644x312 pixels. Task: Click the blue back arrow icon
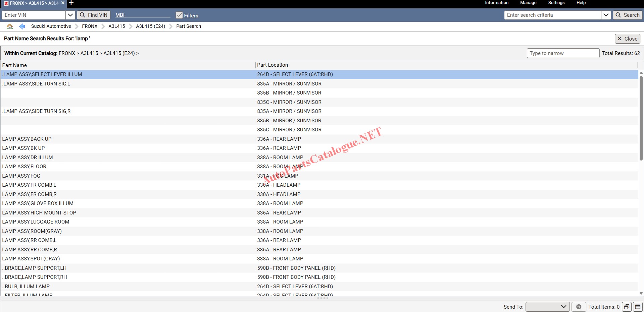point(22,26)
